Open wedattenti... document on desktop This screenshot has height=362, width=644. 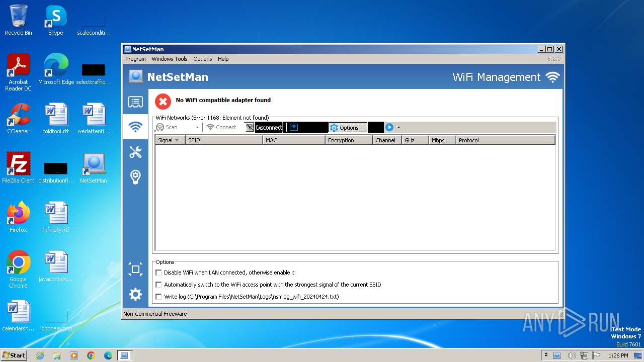point(94,118)
